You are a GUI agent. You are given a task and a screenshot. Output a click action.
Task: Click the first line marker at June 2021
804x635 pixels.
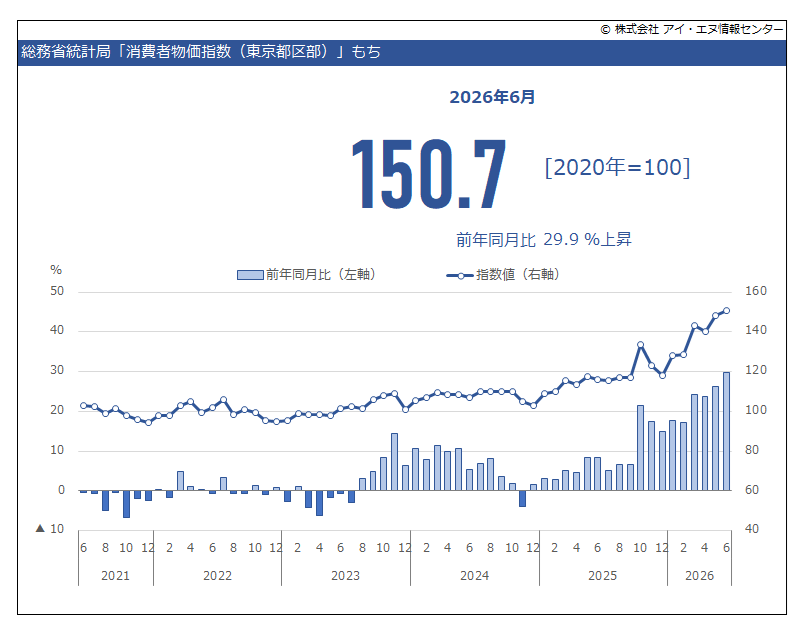[x=84, y=405]
